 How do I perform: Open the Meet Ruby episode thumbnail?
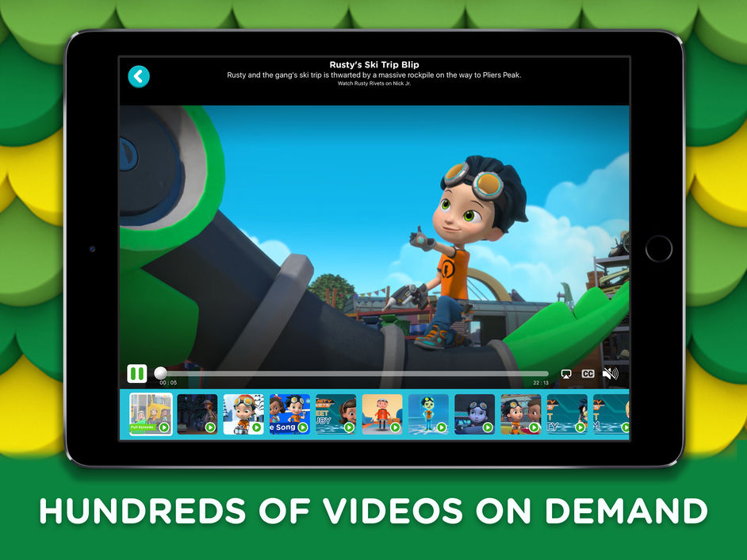pos(335,412)
